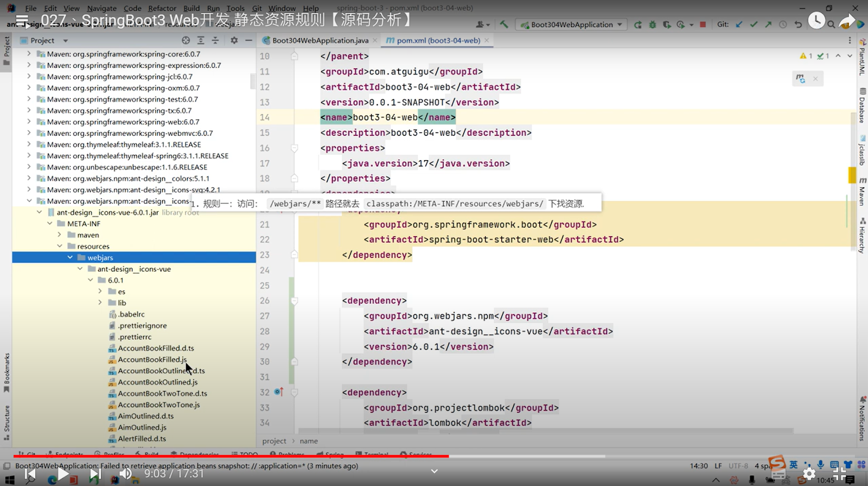This screenshot has width=868, height=486.
Task: Click Collapse All in Project panel
Action: (x=215, y=40)
